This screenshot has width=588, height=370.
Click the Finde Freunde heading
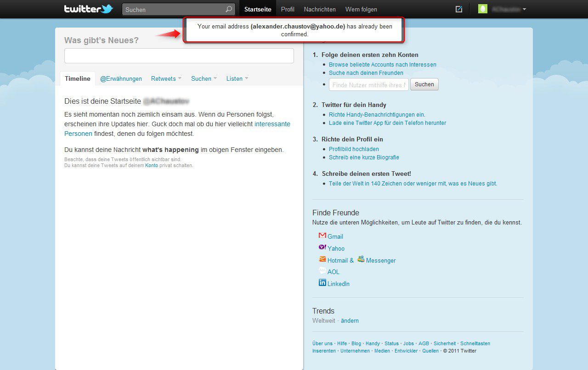pos(336,213)
